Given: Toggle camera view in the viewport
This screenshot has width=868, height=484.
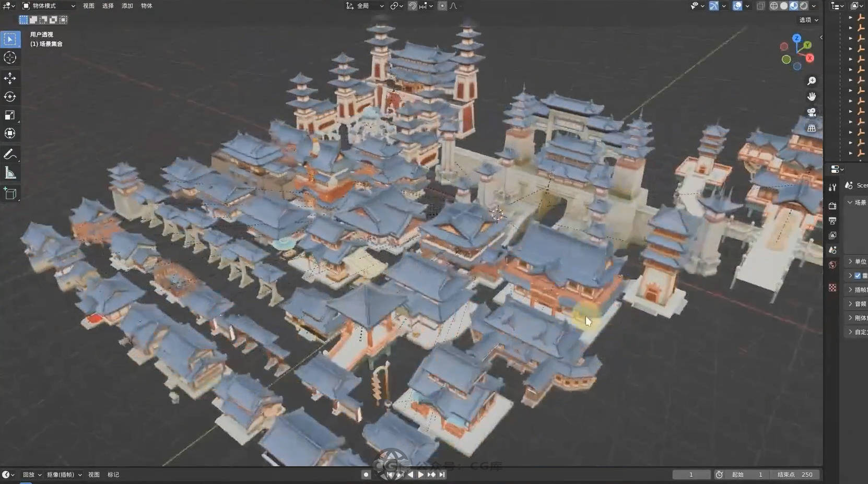Looking at the screenshot, I should [812, 112].
